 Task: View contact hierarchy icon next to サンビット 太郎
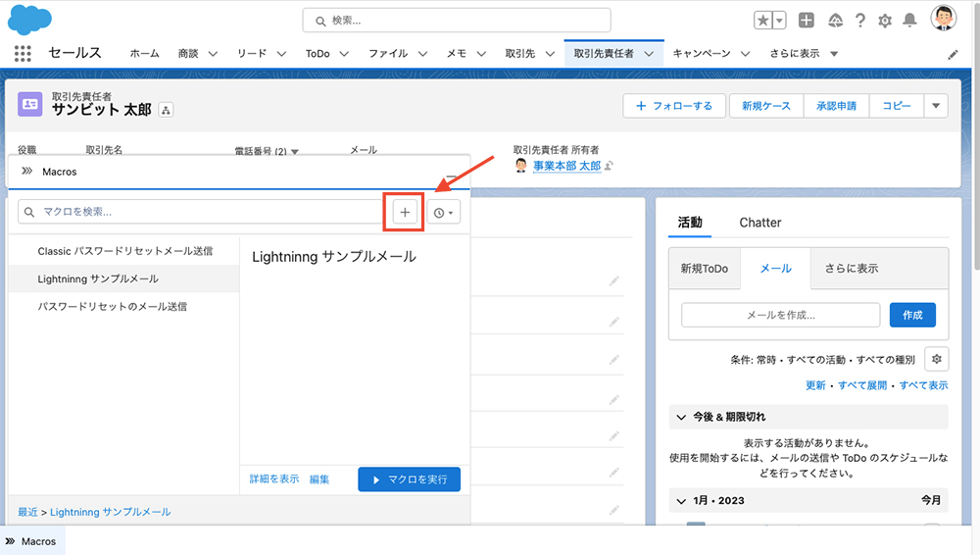click(x=166, y=110)
